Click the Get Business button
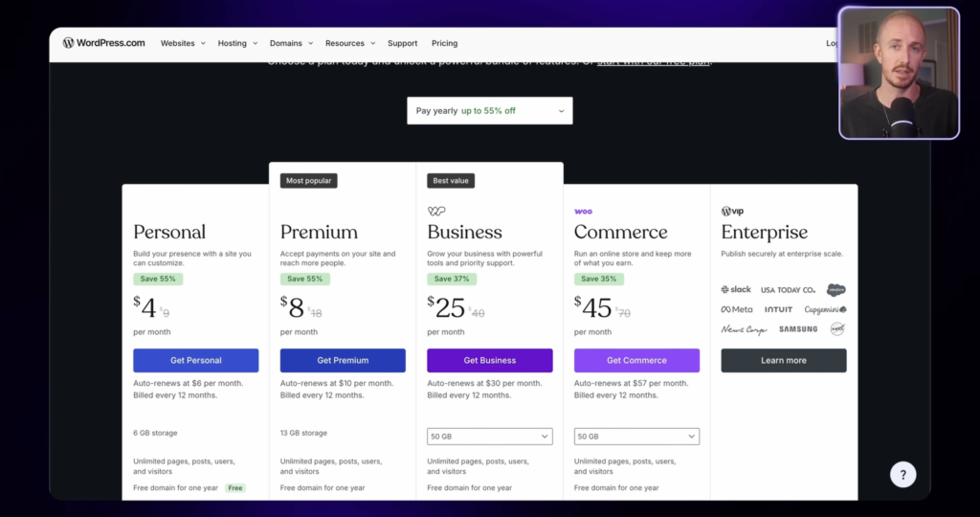Screen dimensions: 980x517 point(490,360)
